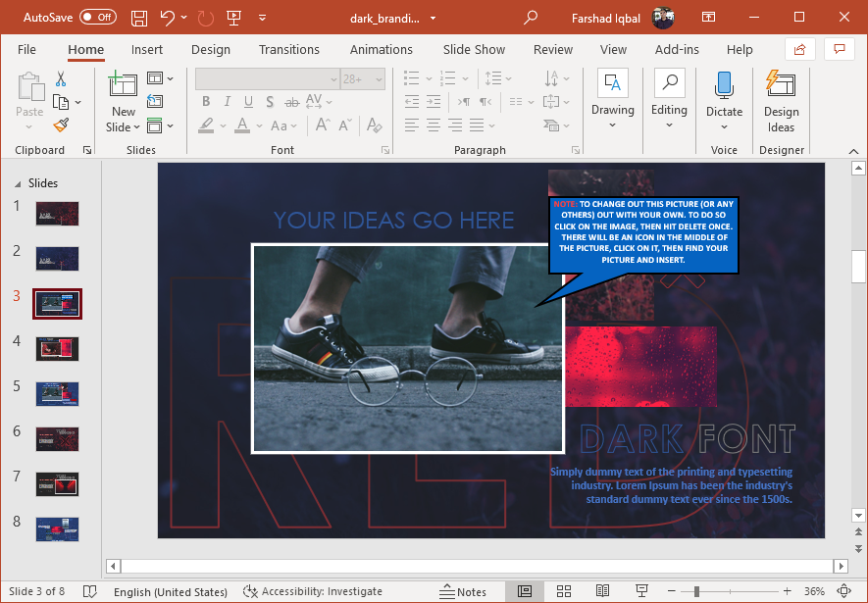Switch to Slide Sorter view
This screenshot has height=603, width=868.
coord(564,591)
